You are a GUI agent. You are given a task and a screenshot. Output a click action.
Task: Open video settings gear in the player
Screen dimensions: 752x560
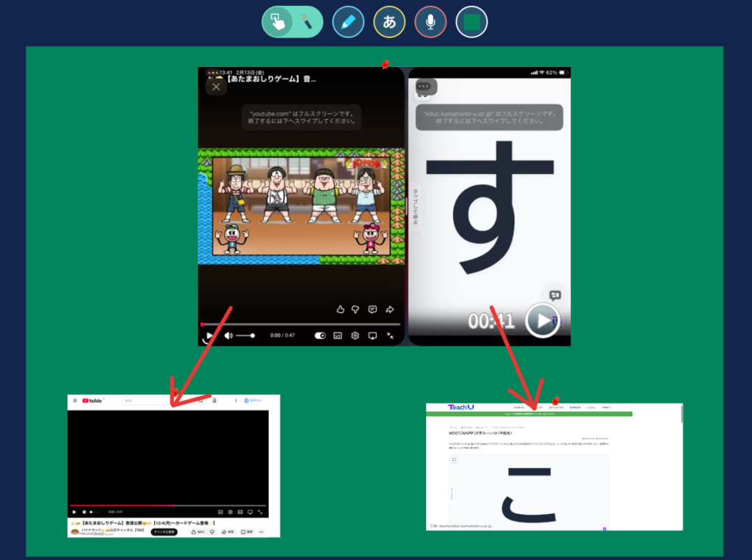coord(355,335)
